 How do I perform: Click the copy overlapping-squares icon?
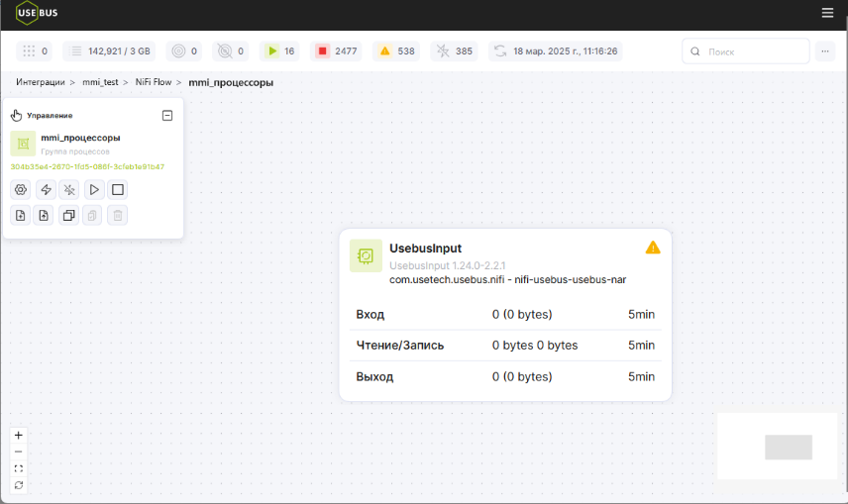click(x=68, y=215)
